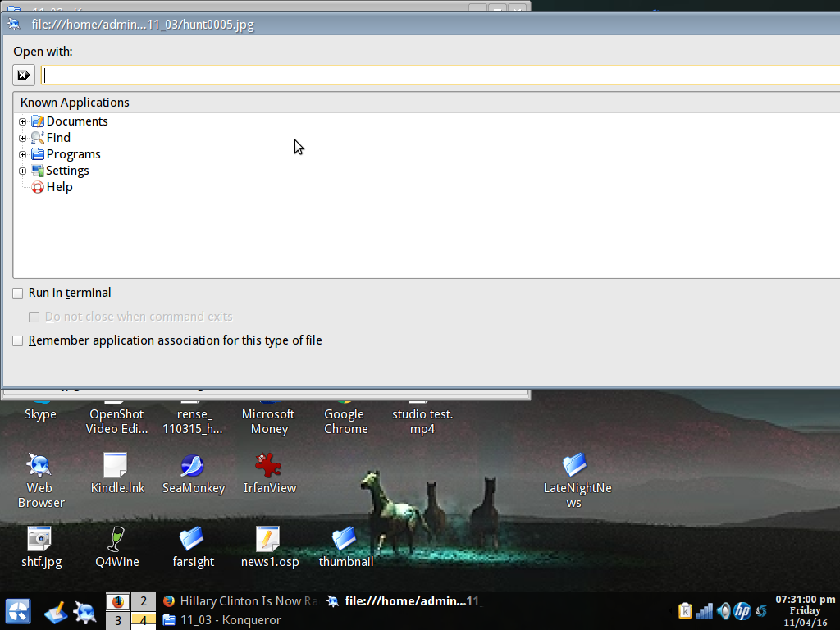The height and width of the screenshot is (630, 840).
Task: Check Remember application association option
Action: (18, 340)
